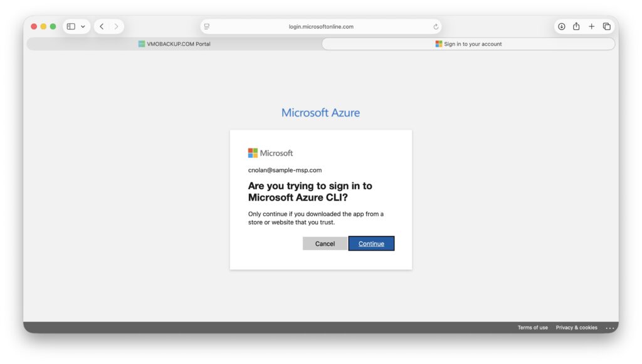Open the Share menu
Screen dimensions: 642x364
(x=576, y=26)
